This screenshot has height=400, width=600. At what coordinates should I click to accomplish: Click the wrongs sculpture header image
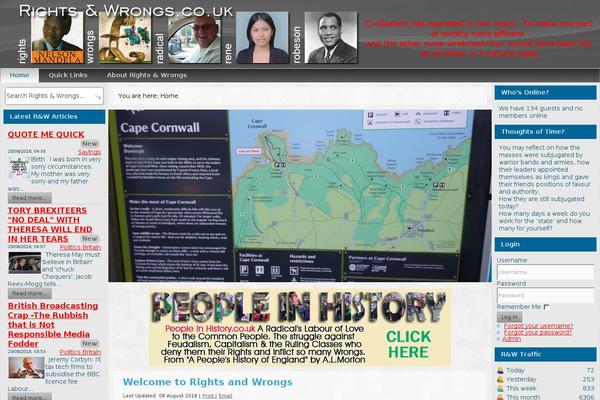(x=125, y=38)
